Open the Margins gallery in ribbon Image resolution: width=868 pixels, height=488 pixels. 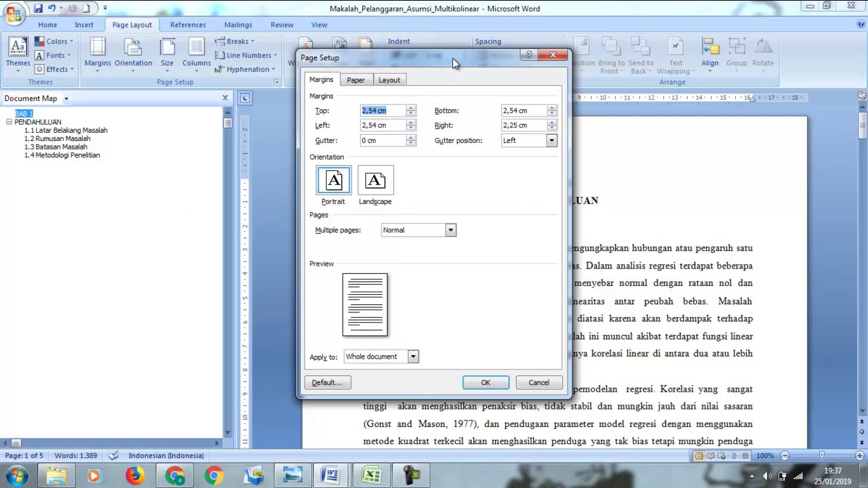(x=98, y=54)
